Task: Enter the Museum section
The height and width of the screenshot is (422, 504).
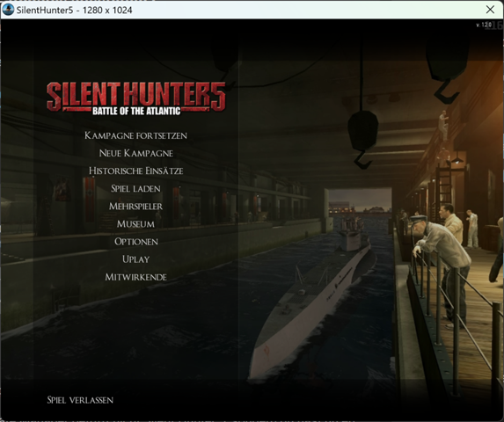Action: [135, 224]
